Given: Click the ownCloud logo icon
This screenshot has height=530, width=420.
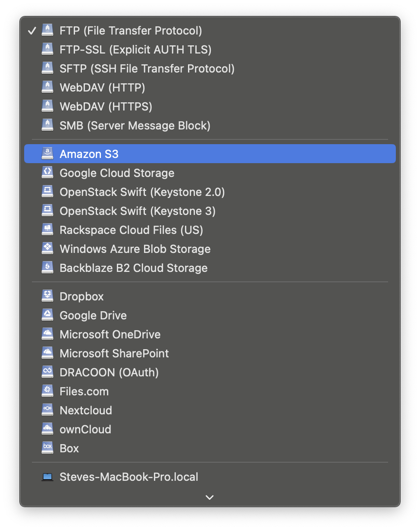Looking at the screenshot, I should tap(47, 429).
